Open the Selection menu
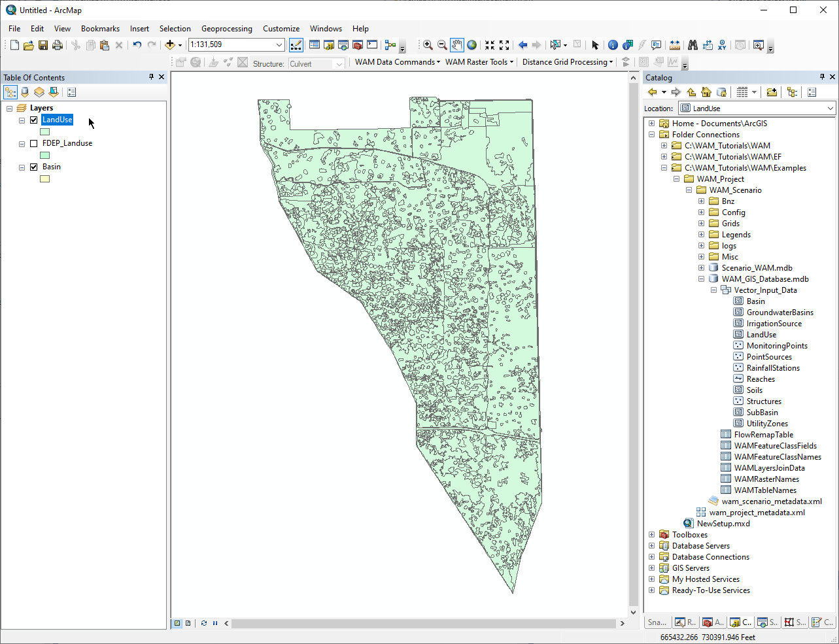The height and width of the screenshot is (644, 839). coord(175,29)
